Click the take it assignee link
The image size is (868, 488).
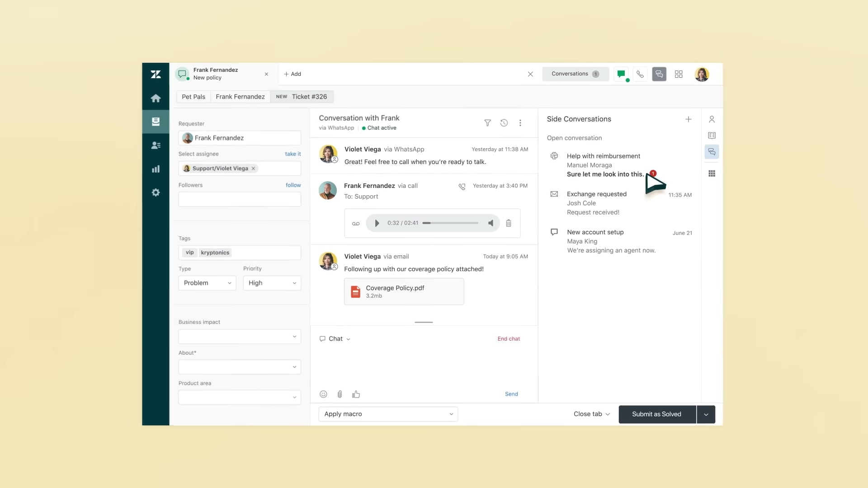tap(292, 154)
